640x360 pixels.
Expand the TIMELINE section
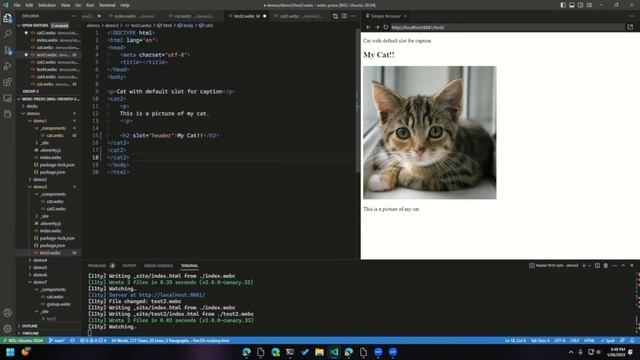(30, 333)
